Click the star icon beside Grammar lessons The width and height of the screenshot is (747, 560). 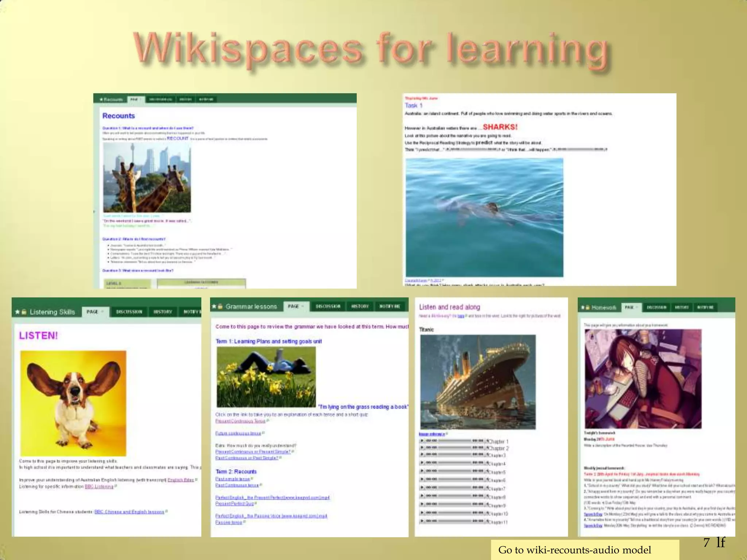pos(214,307)
